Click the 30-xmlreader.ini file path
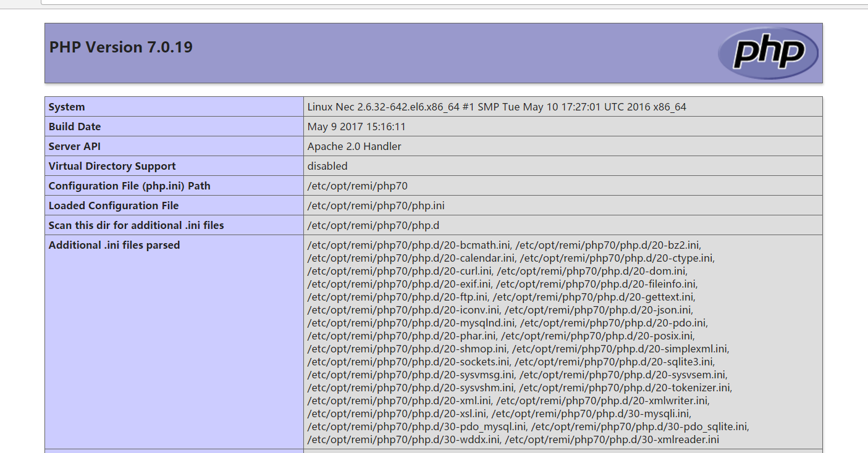The height and width of the screenshot is (453, 868). tap(612, 439)
